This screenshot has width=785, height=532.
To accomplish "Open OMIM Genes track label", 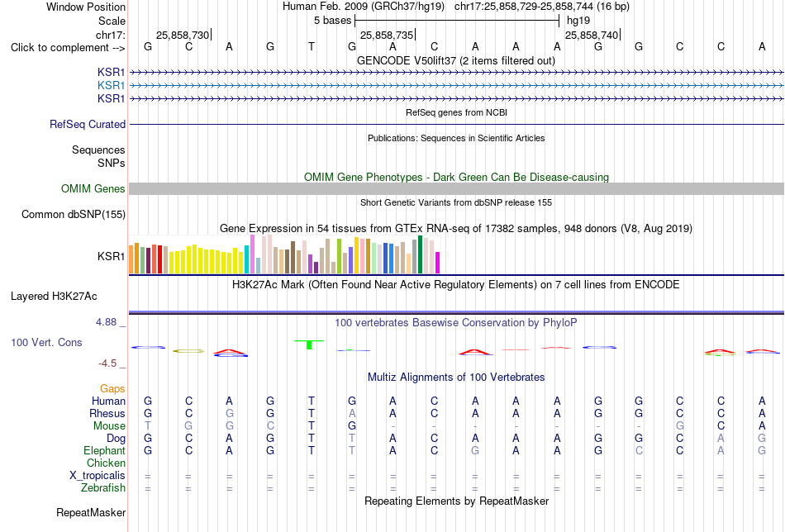I will point(93,188).
